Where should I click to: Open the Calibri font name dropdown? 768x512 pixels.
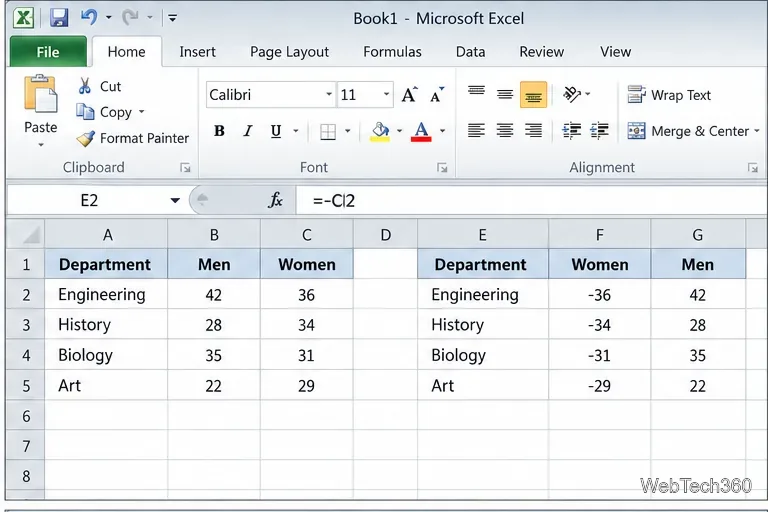point(329,95)
